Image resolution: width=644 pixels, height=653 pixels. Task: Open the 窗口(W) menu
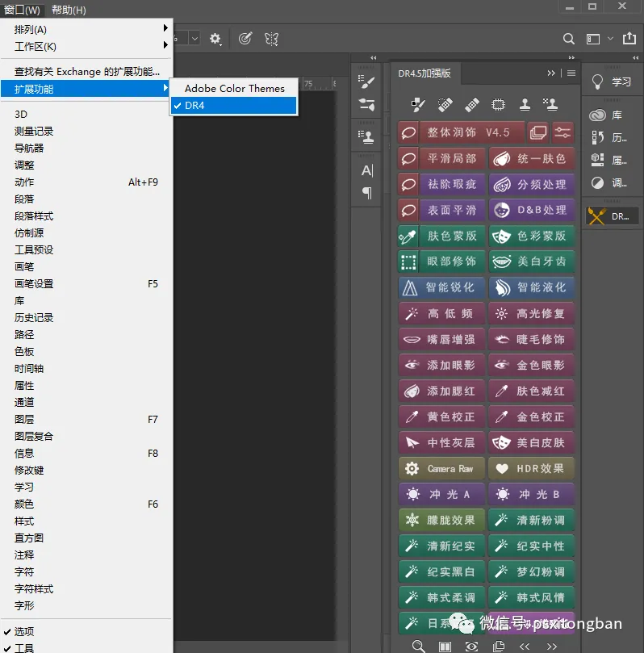point(22,9)
